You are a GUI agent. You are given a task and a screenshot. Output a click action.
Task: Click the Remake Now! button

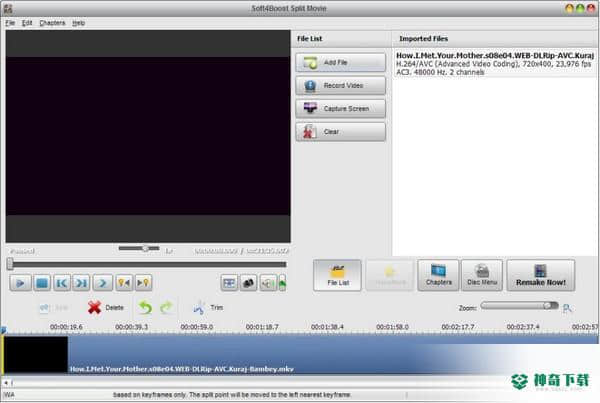(541, 276)
